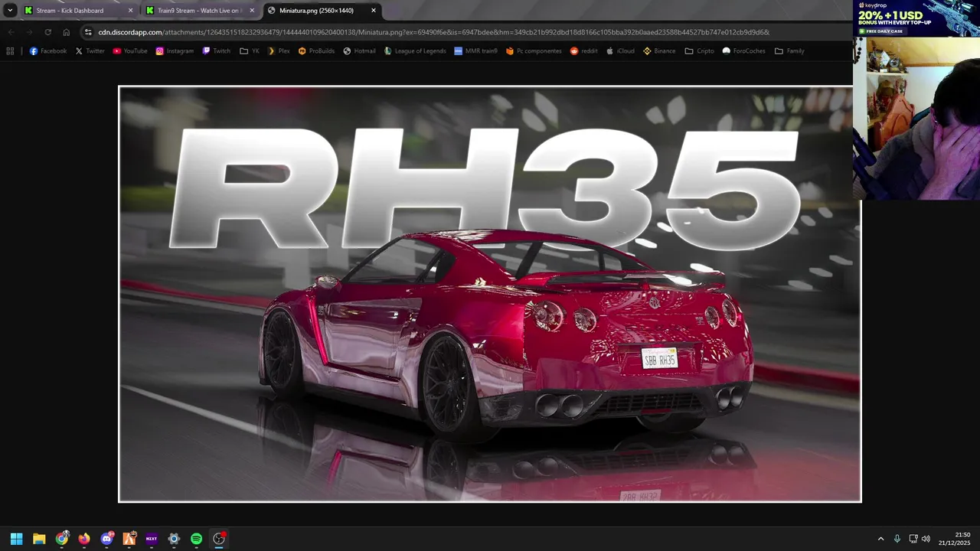Screen dimensions: 980x551
Task: Open the Binance bookmark
Action: pos(659,51)
